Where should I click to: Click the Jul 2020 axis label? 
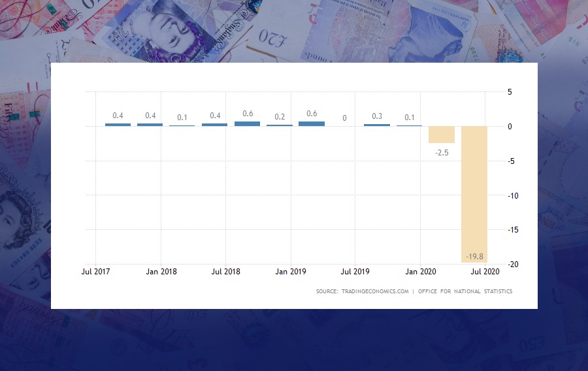click(x=485, y=272)
